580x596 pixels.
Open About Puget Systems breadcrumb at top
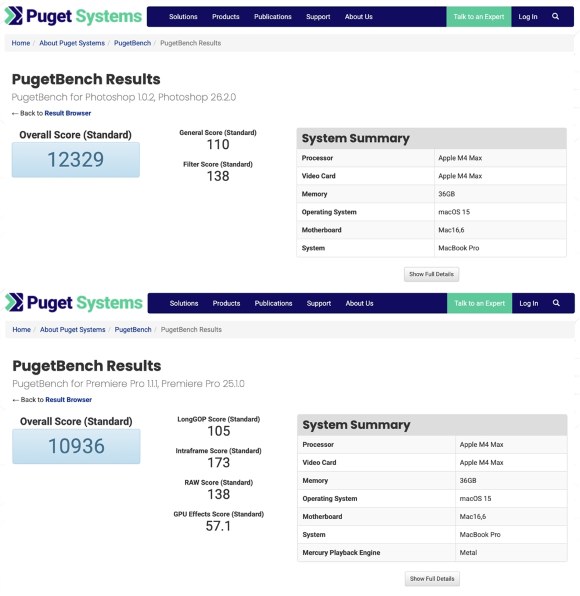[x=72, y=43]
